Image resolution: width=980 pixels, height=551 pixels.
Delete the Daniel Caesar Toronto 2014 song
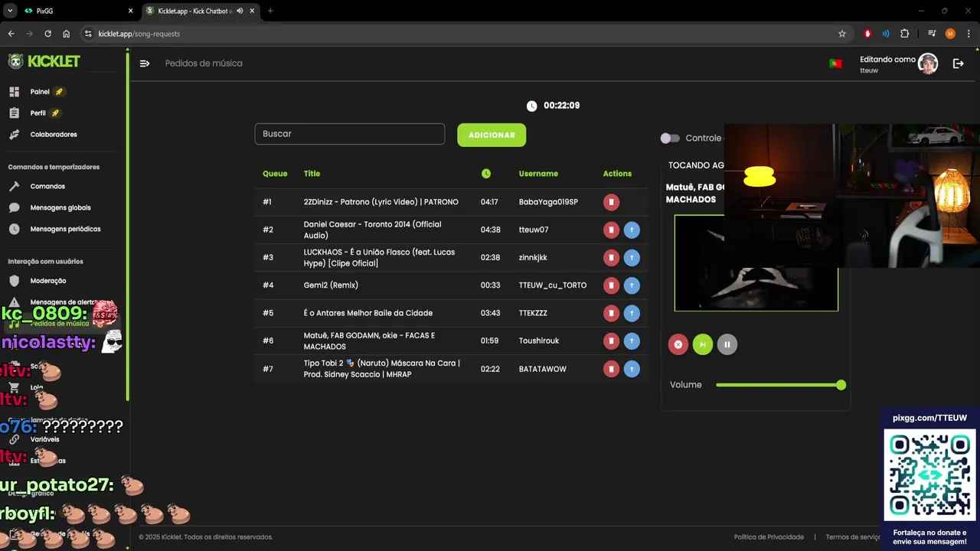tap(611, 230)
